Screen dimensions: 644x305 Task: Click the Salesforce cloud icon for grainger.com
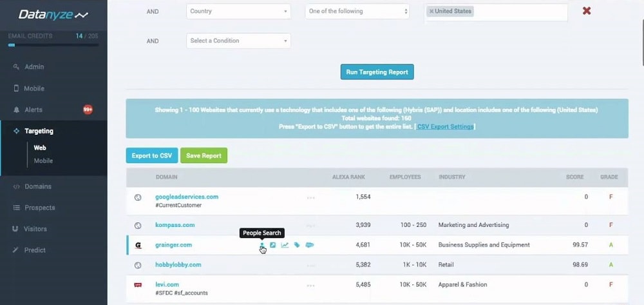click(310, 245)
